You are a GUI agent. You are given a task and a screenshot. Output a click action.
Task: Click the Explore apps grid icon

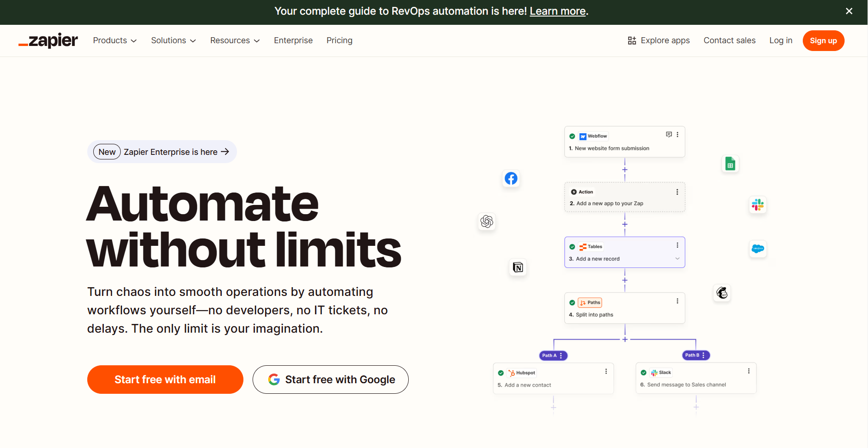632,40
